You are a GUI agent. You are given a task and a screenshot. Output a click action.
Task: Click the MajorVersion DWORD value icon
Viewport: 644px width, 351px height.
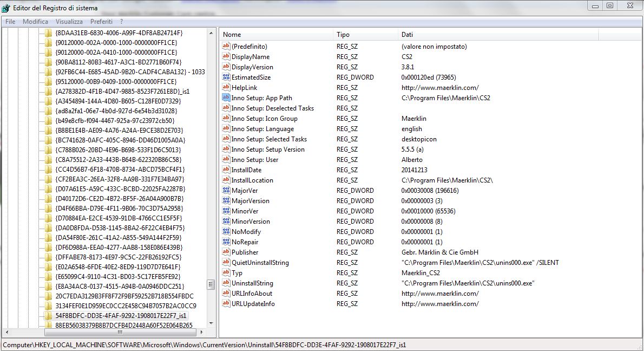[x=226, y=200]
